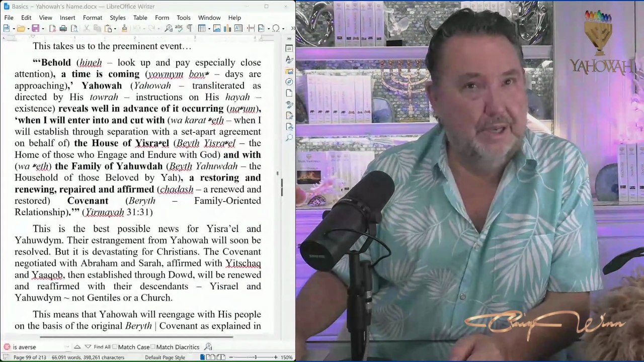Open the Format menu
This screenshot has height=362, width=644.
(x=93, y=18)
